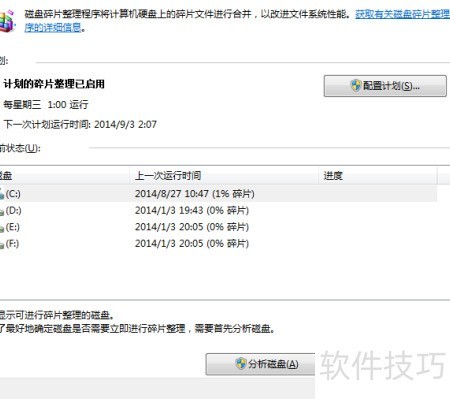The image size is (450, 399).
Task: Click E: row 2014/1/3 20:05 cell
Action: (192, 227)
